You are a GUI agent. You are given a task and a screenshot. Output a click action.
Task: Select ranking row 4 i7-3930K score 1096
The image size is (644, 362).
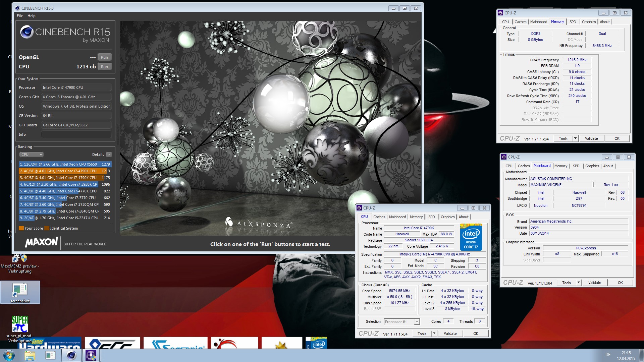pyautogui.click(x=65, y=184)
